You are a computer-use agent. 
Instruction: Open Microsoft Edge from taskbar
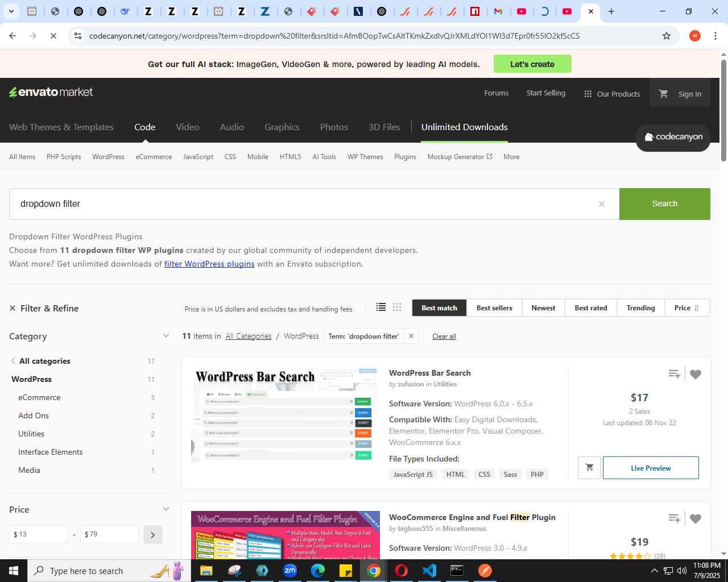click(x=318, y=571)
